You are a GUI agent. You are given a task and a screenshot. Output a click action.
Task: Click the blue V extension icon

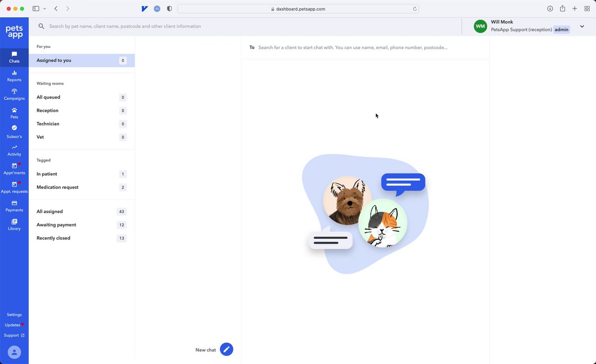coord(145,9)
